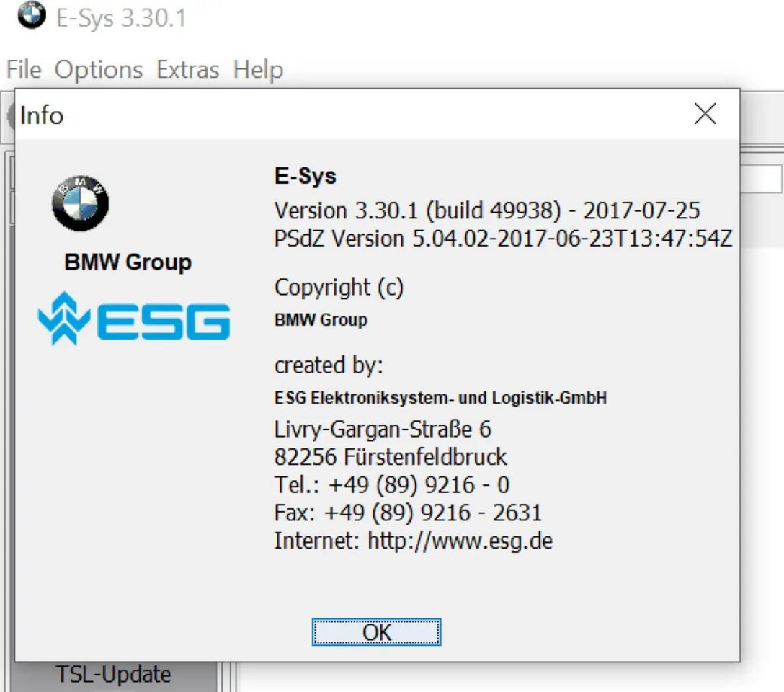Open the Extras menu
The height and width of the screenshot is (692, 784).
[187, 69]
